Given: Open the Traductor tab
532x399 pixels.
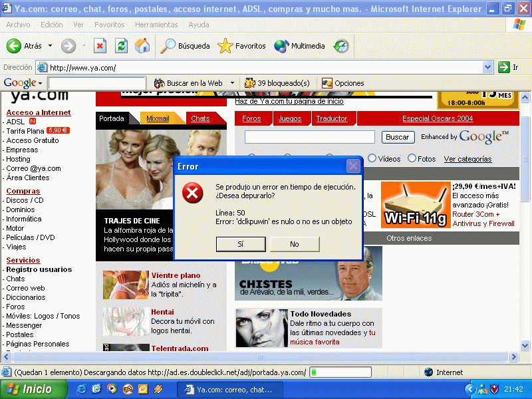Looking at the screenshot, I should coord(332,119).
